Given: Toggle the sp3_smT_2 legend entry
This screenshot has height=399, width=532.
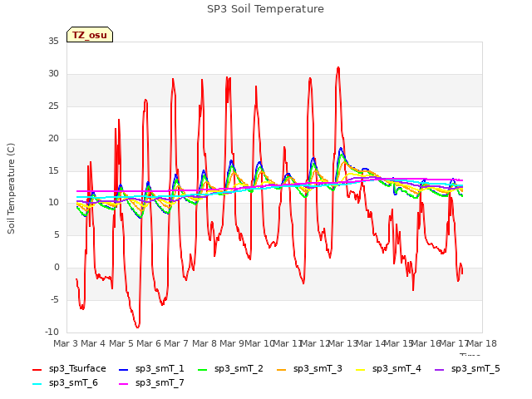Looking at the screenshot, I should pyautogui.click(x=230, y=369).
